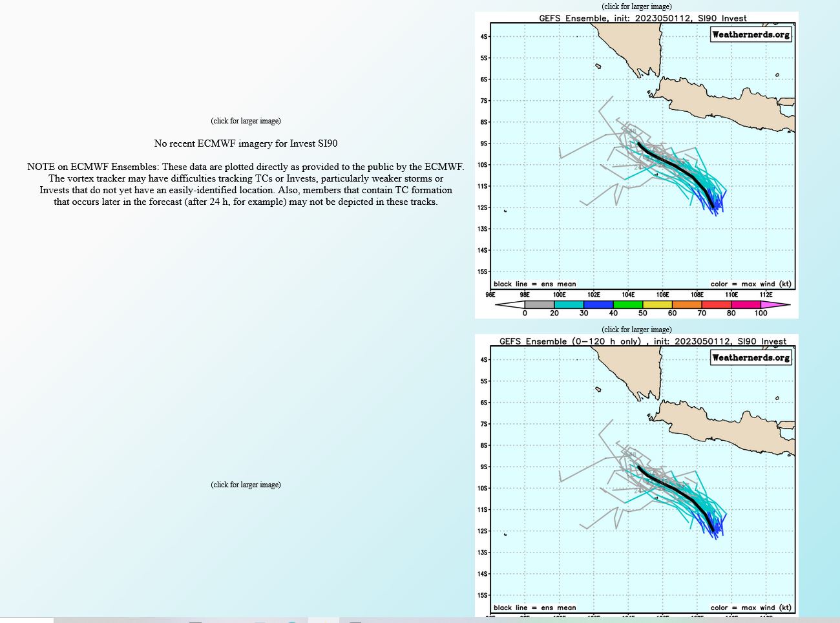840x623 pixels.
Task: Click larger image link below the ECMWF ensembles note
Action: (246, 485)
